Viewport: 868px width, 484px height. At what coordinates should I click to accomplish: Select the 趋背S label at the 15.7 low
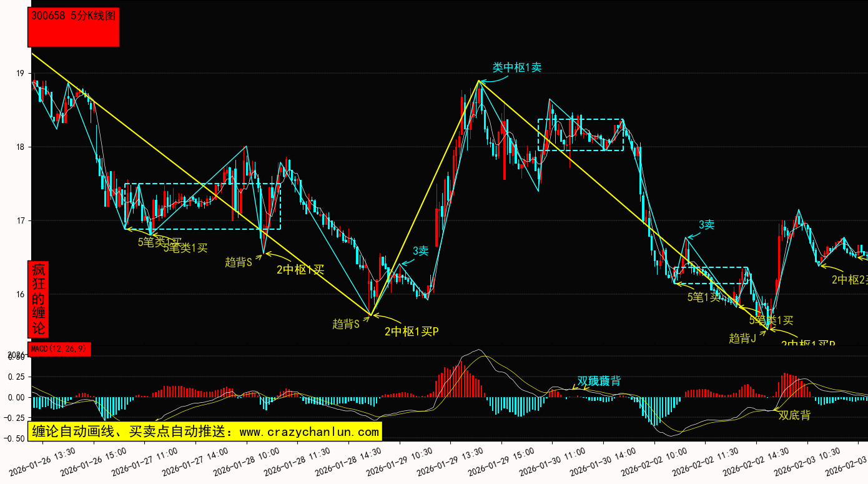346,324
